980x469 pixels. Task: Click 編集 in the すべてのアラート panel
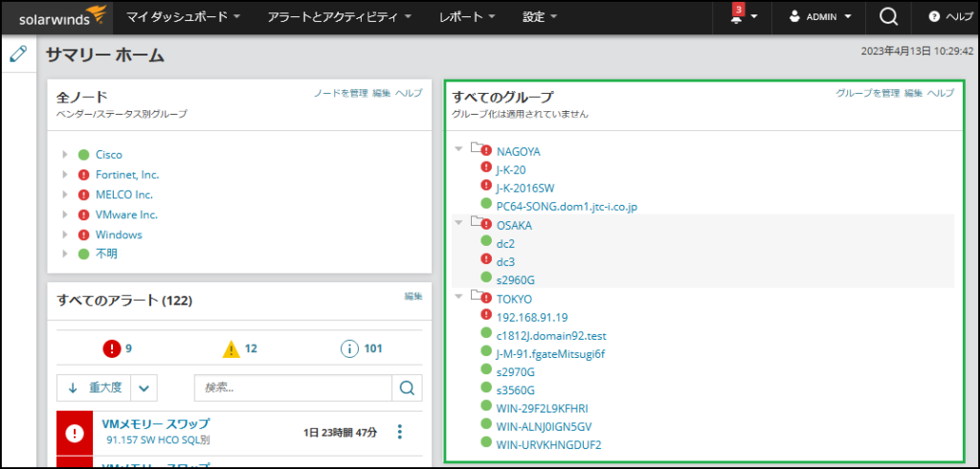413,296
